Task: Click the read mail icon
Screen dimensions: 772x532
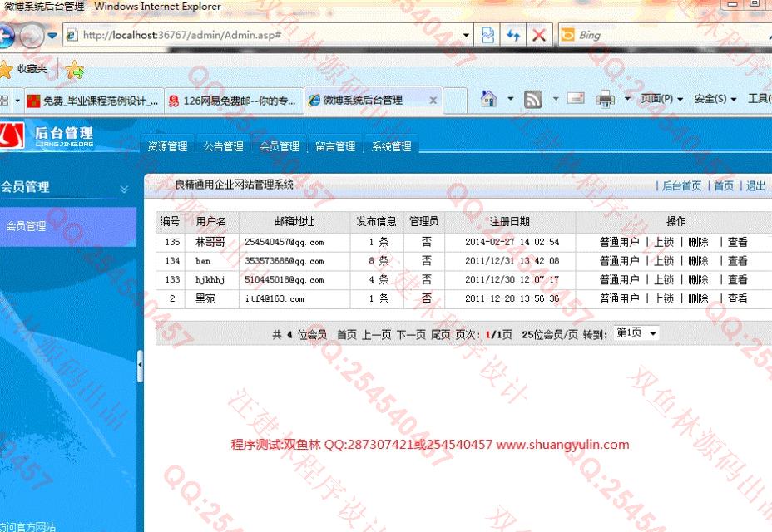Action: coord(576,98)
